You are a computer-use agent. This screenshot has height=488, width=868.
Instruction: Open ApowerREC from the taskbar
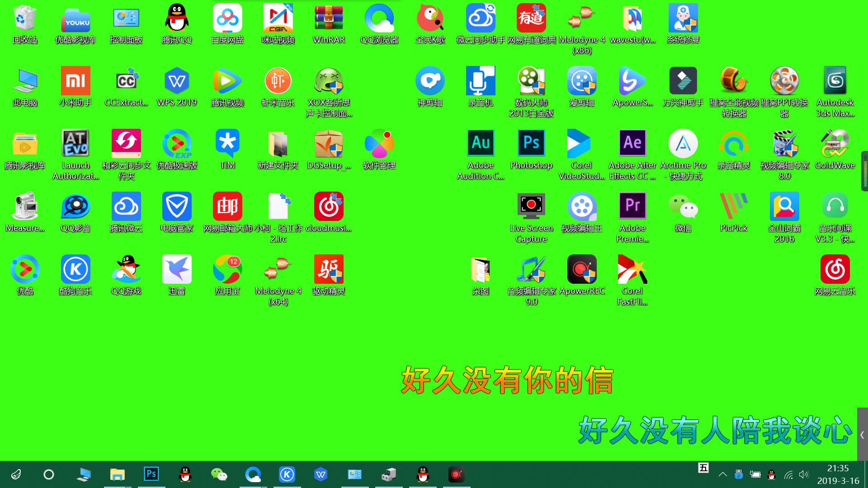point(457,474)
